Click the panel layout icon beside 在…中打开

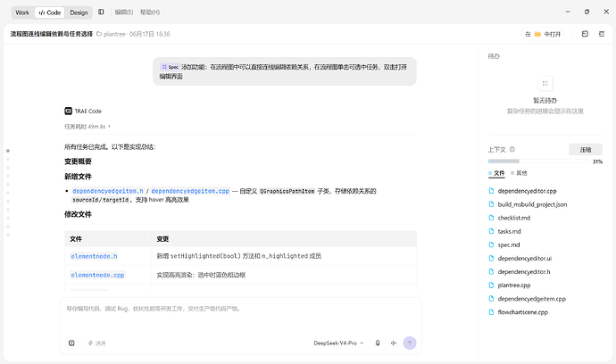tap(585, 34)
